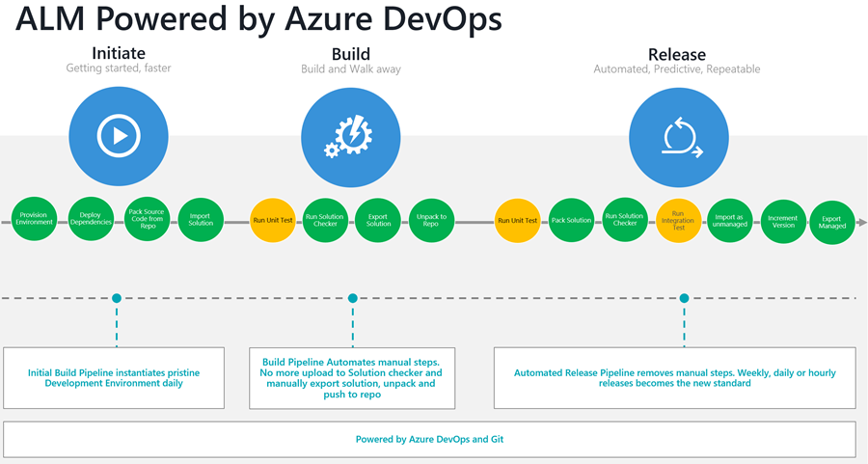868x464 pixels.
Task: Click the Release stage Run Solution Checker circle
Action: point(625,220)
